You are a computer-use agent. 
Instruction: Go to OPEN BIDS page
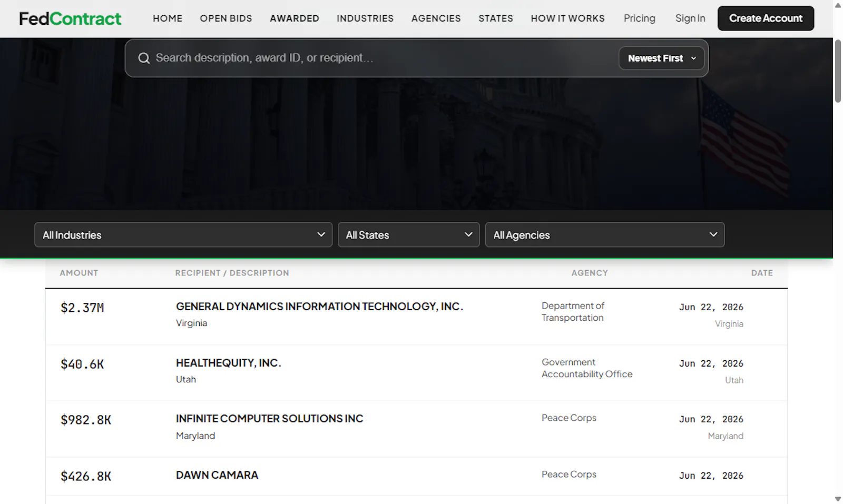pos(226,18)
